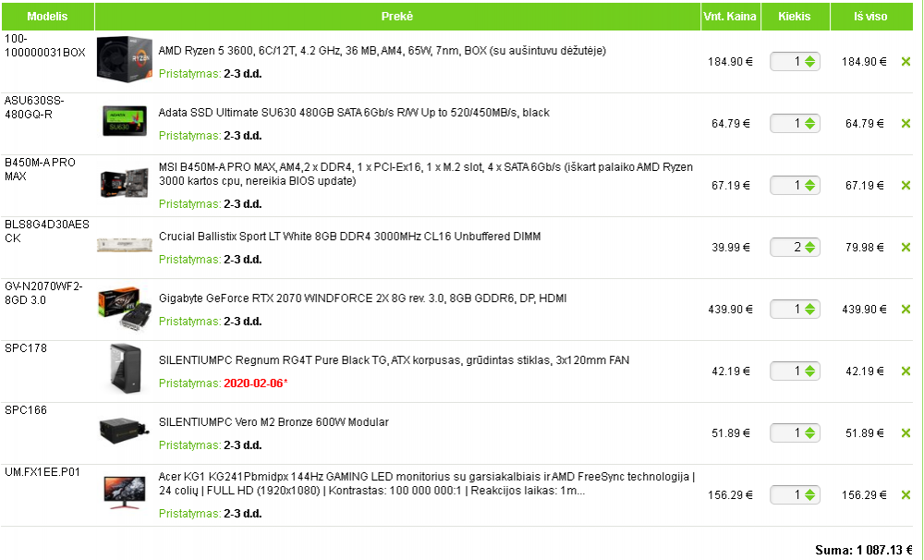
Task: Click quantity field for Adata SSD
Action: [x=787, y=124]
